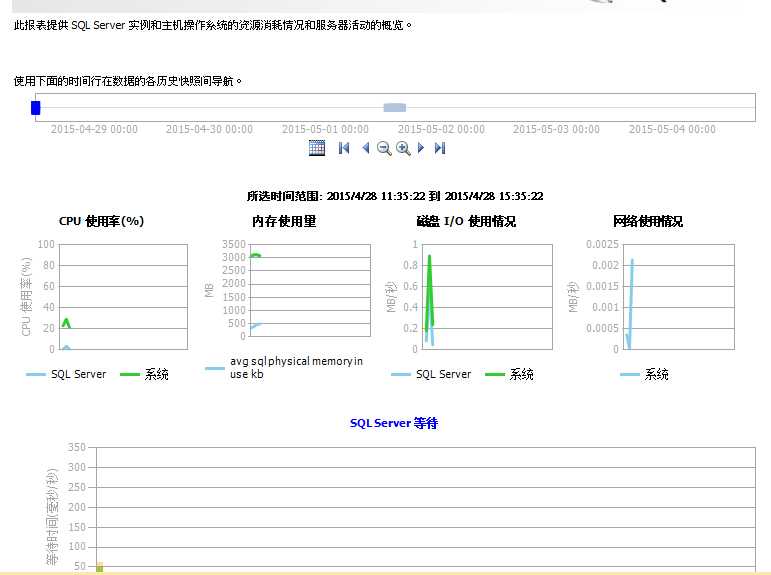Viewport: 771px width, 575px height.
Task: Click the 2015-04-29 00:00 timeline label
Action: pos(94,129)
